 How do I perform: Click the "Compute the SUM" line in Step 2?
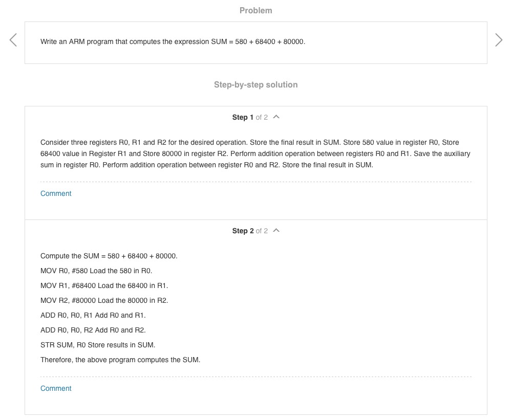click(x=109, y=256)
